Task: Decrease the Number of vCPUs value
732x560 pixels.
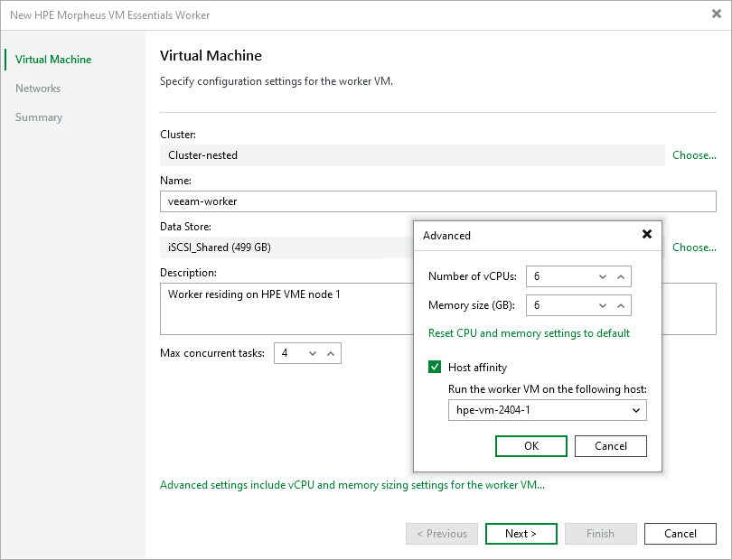Action: point(603,276)
